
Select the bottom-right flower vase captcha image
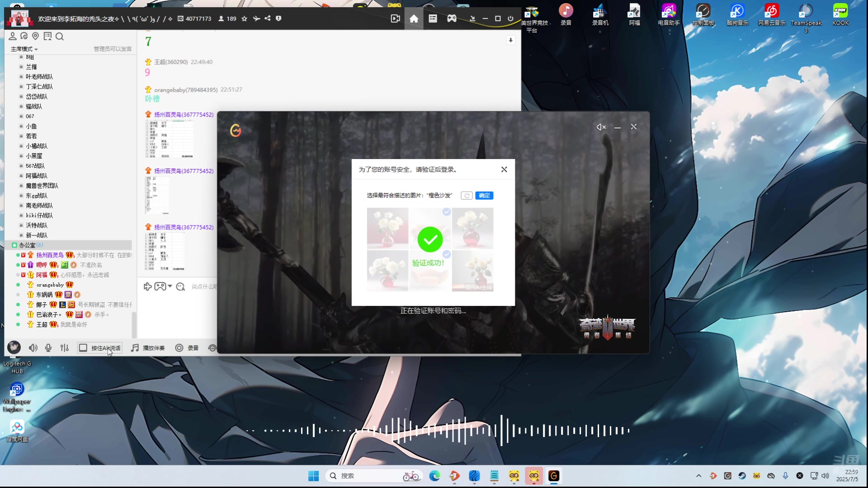[472, 271]
